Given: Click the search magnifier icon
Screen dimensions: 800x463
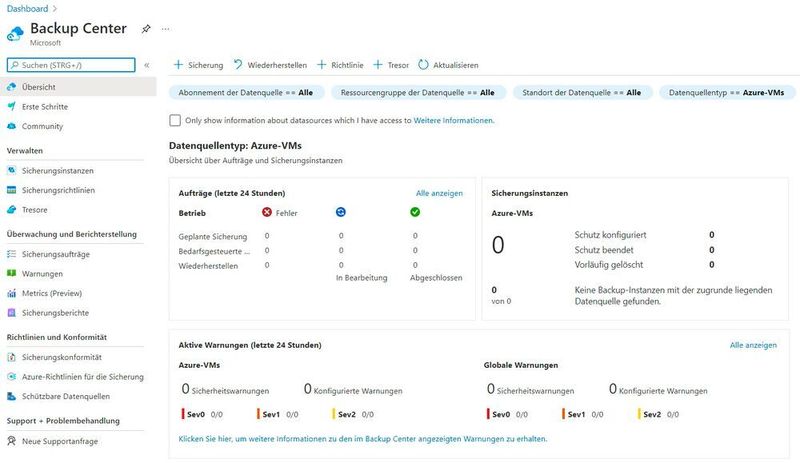Looking at the screenshot, I should [15, 65].
